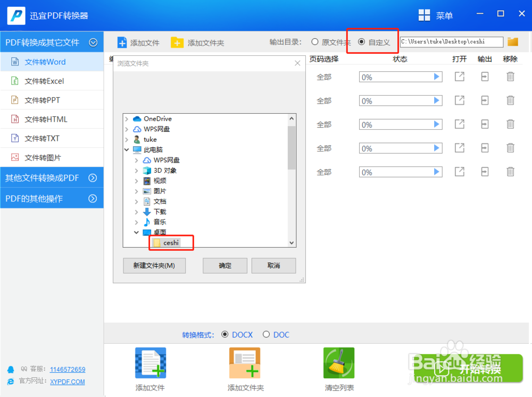This screenshot has height=397, width=532.
Task: Click the 新建文件夹(M) button
Action: point(154,265)
